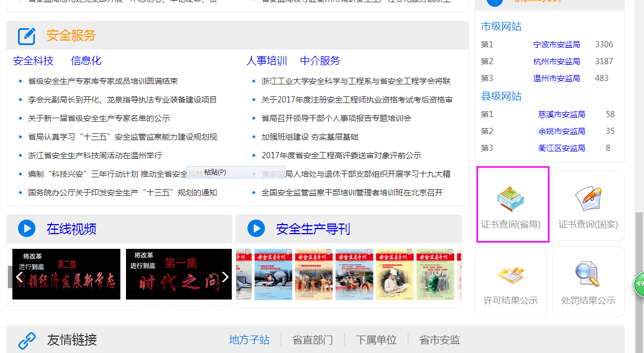Open the green-cover 安全生产导刊 issue
Screen dimensions: 644x353
pyautogui.click(x=435, y=275)
